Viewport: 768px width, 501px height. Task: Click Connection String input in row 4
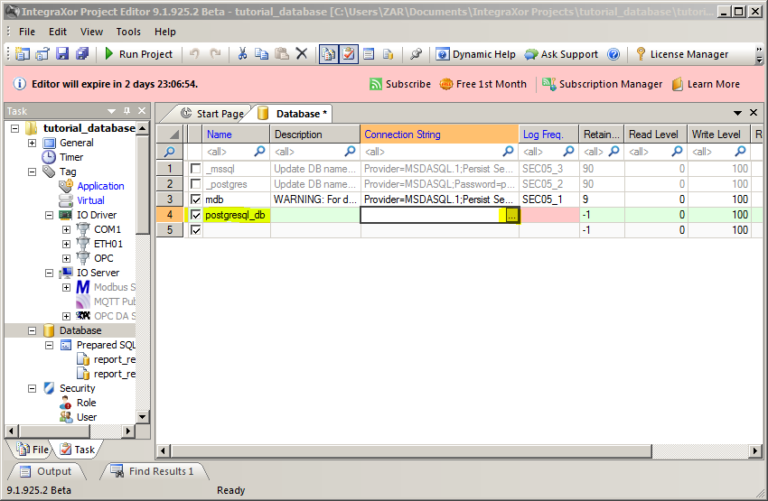click(x=433, y=215)
